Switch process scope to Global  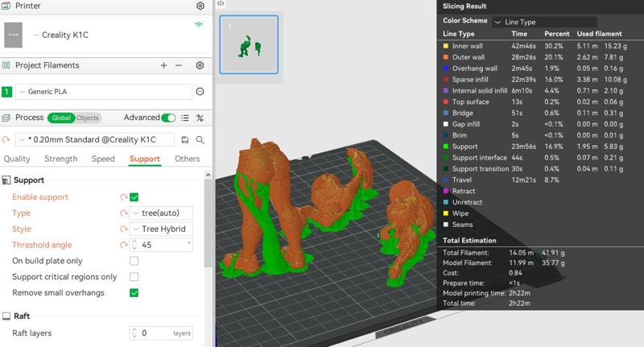61,118
